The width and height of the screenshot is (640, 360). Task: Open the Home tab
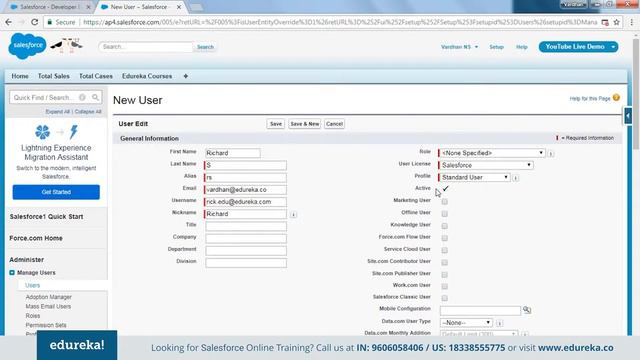[20, 76]
